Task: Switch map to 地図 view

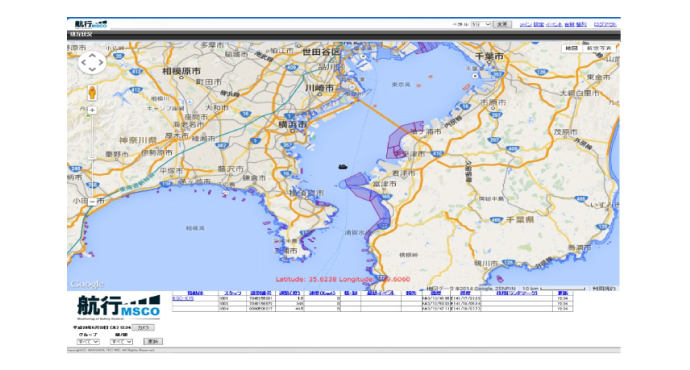Action: coord(571,48)
